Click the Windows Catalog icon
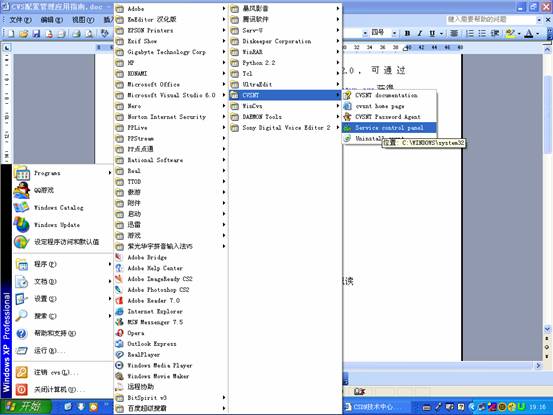The height and width of the screenshot is (415, 553). [x=22, y=207]
